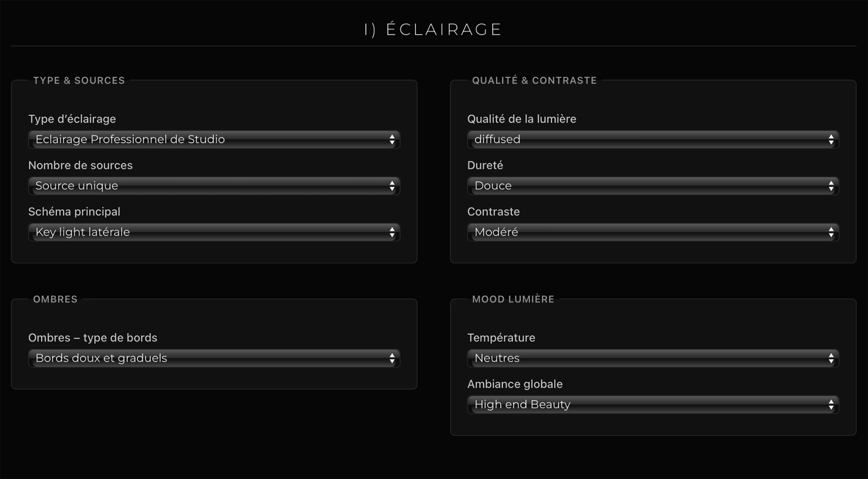Expand the Schéma principal select box
This screenshot has width=868, height=479.
click(x=214, y=232)
